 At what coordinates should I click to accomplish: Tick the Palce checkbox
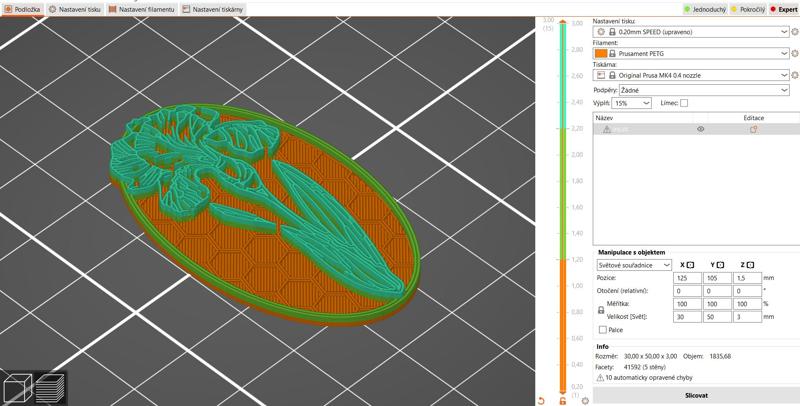(603, 330)
